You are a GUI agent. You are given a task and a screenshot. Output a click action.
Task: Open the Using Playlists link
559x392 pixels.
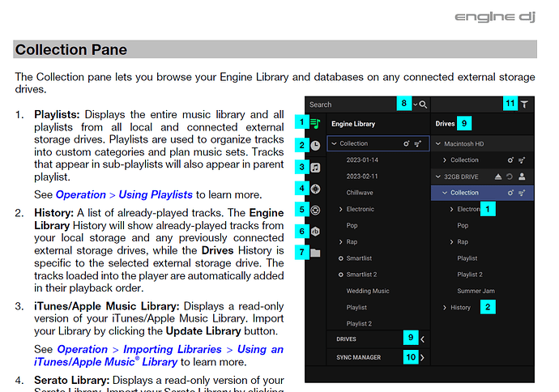click(156, 194)
